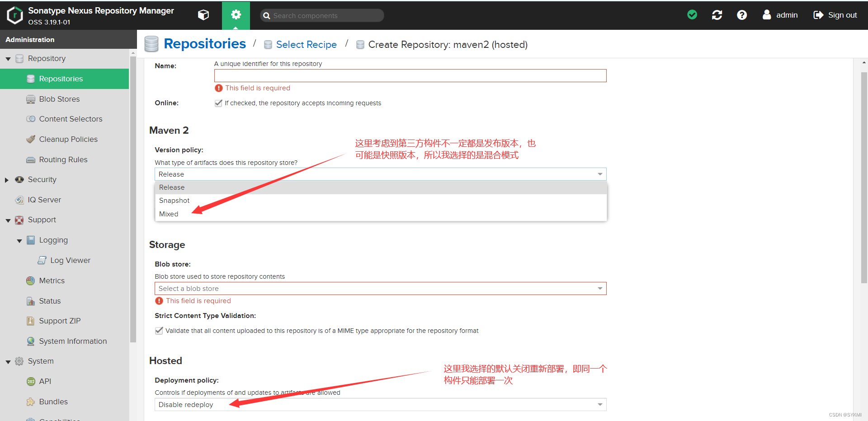868x421 pixels.
Task: Click the admin user icon
Action: click(767, 15)
